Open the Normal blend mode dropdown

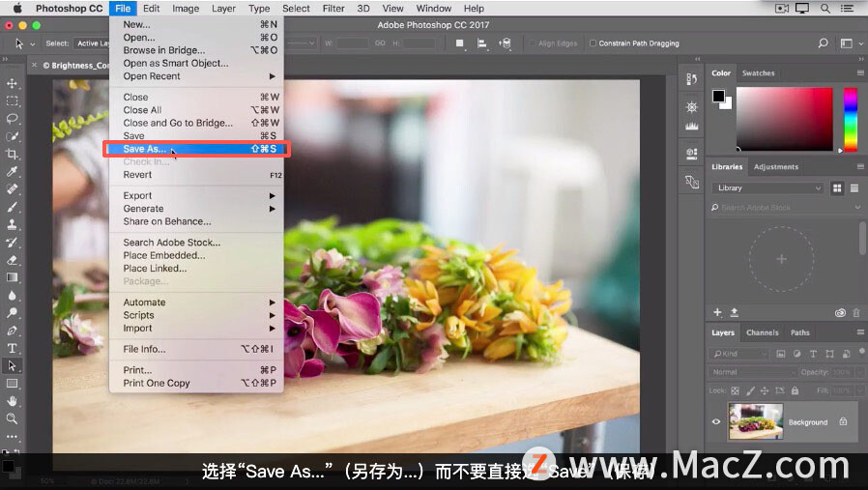(752, 372)
